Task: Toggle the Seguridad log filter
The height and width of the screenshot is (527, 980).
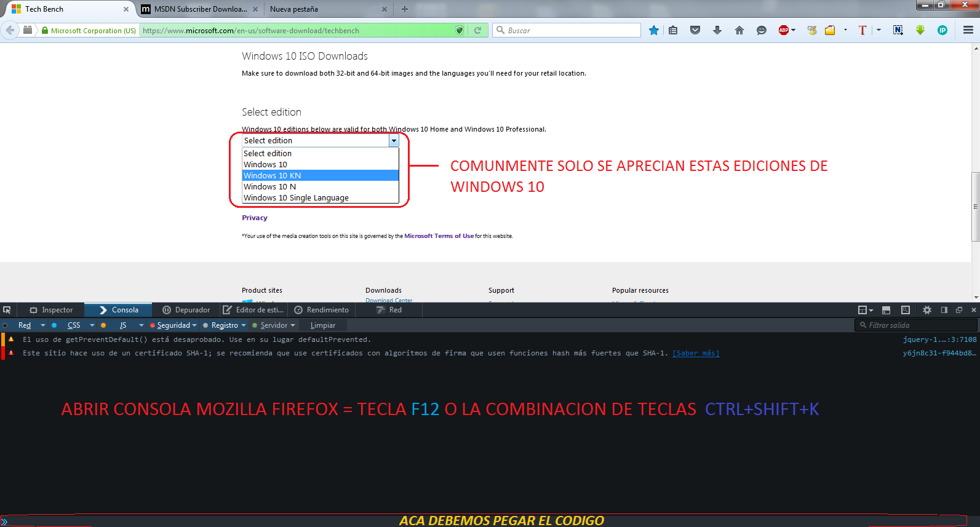Action: click(173, 325)
